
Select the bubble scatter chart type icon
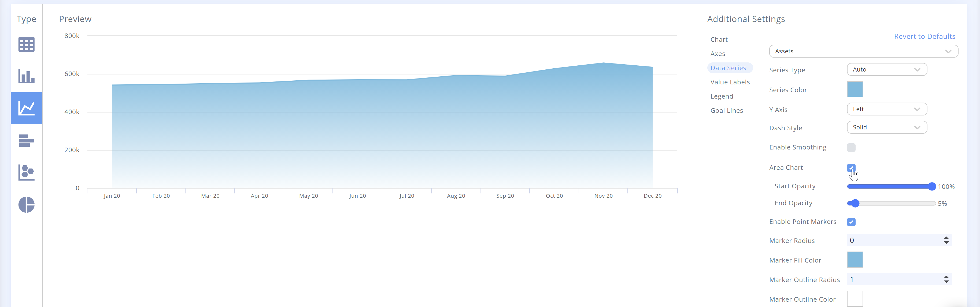coord(27,173)
